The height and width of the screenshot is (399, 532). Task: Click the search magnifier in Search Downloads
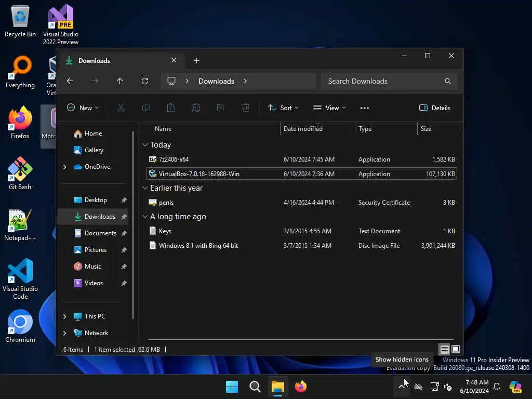pos(448,81)
